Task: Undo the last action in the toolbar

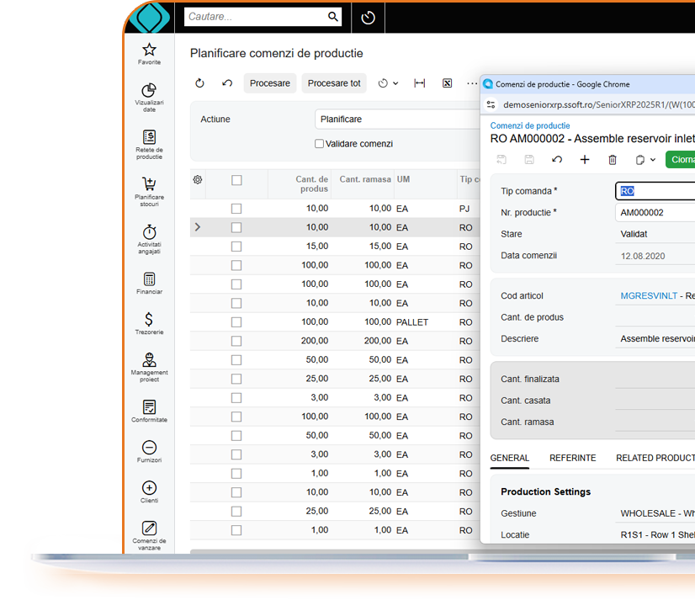Action: coord(225,83)
